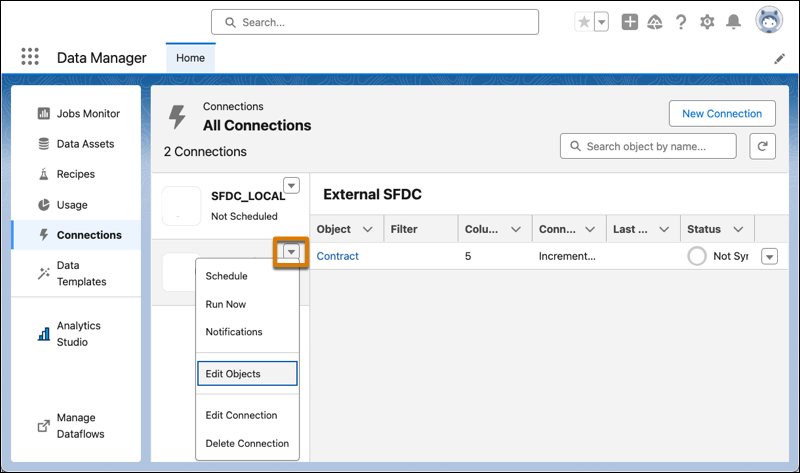The image size is (800, 473).
Task: Click the Jobs Monitor chart icon
Action: pyautogui.click(x=44, y=113)
